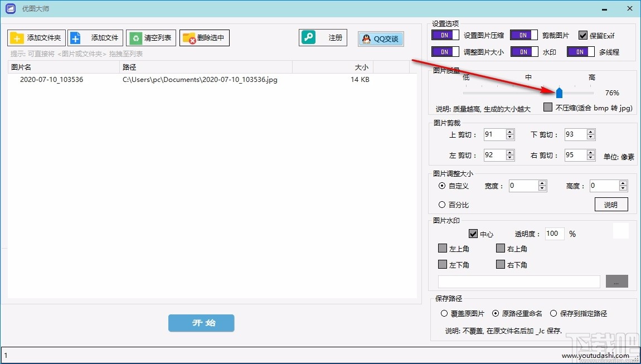Click the 添加文件夹 add folder icon
The width and height of the screenshot is (641, 364).
[16, 37]
